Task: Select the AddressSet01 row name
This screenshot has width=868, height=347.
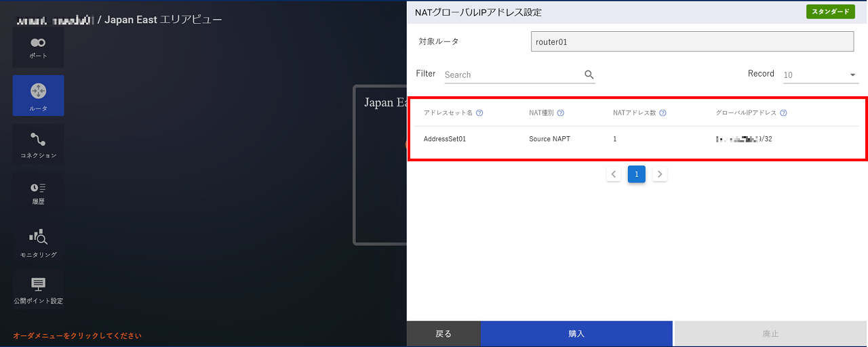Action: [445, 139]
